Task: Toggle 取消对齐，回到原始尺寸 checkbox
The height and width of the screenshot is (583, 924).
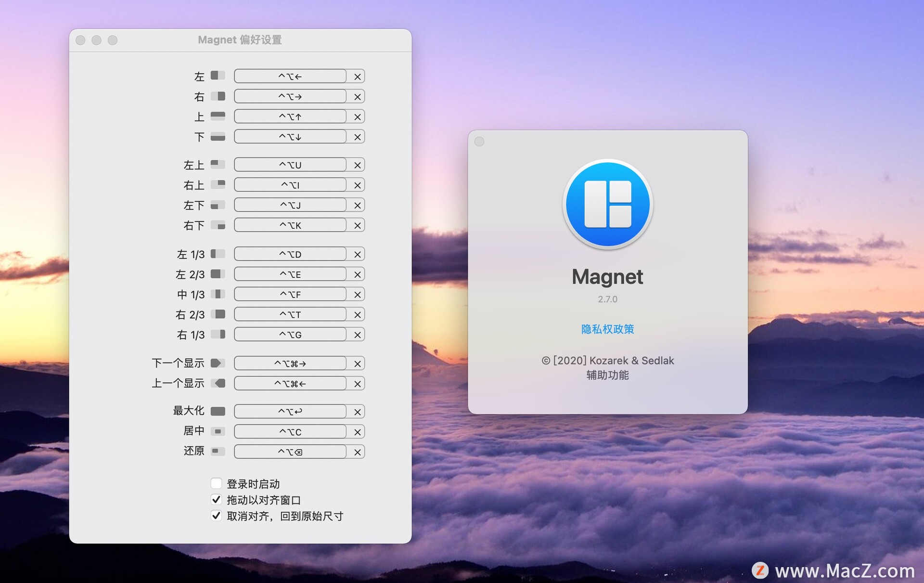Action: click(216, 516)
